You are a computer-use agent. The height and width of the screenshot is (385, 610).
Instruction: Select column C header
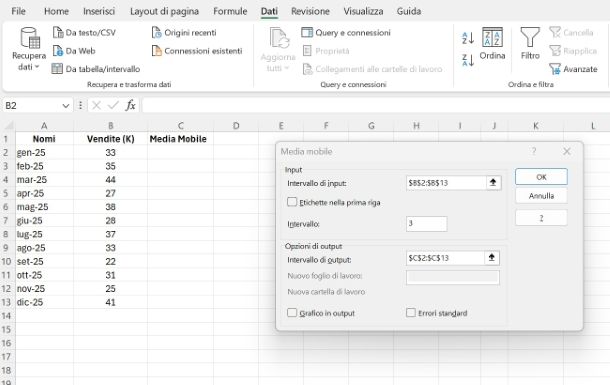pyautogui.click(x=181, y=126)
